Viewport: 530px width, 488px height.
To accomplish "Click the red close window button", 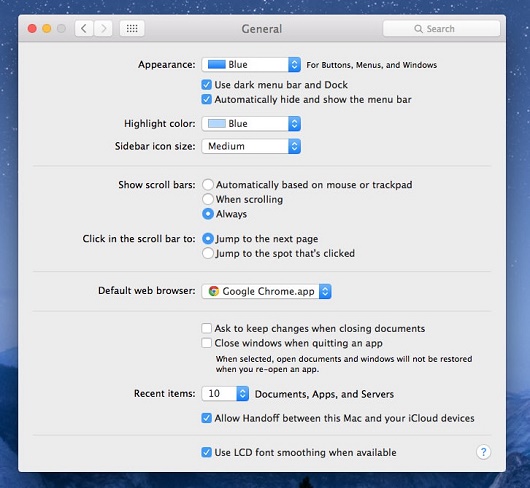I will [32, 28].
